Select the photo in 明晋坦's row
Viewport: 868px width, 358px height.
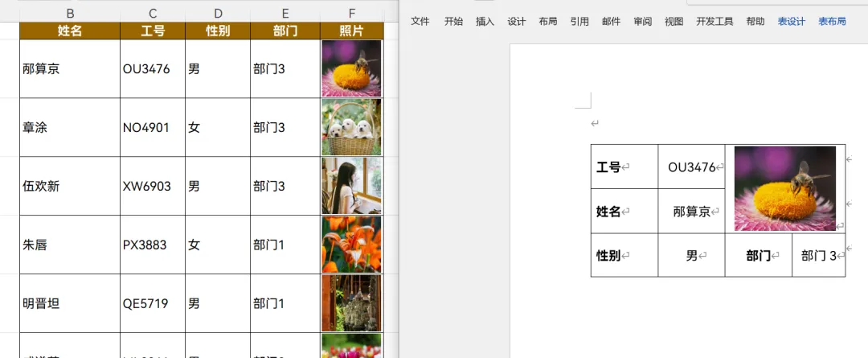(351, 303)
